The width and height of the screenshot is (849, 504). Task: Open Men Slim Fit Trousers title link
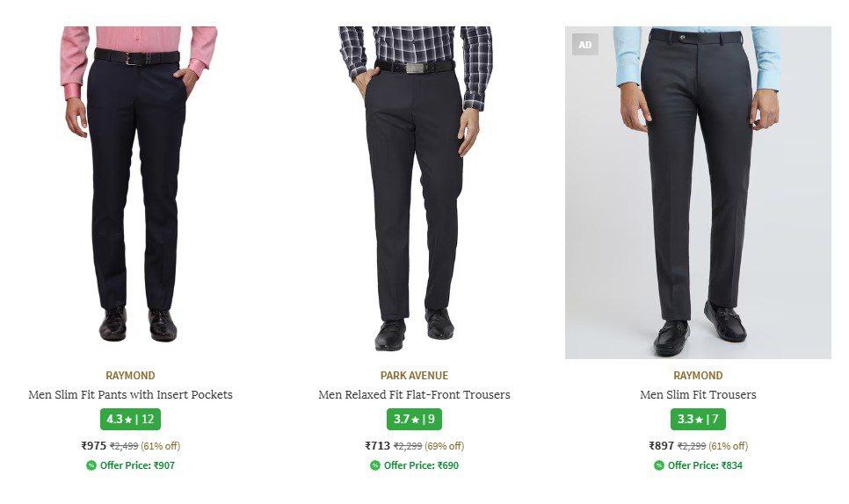click(698, 395)
